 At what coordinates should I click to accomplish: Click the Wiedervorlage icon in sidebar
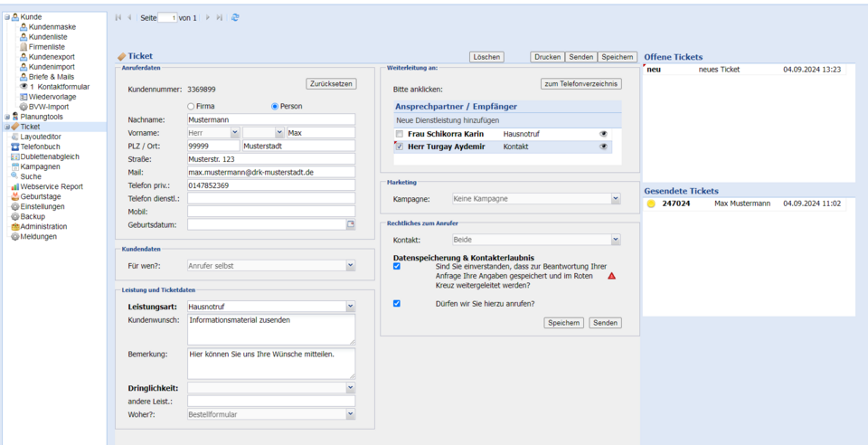pyautogui.click(x=24, y=96)
